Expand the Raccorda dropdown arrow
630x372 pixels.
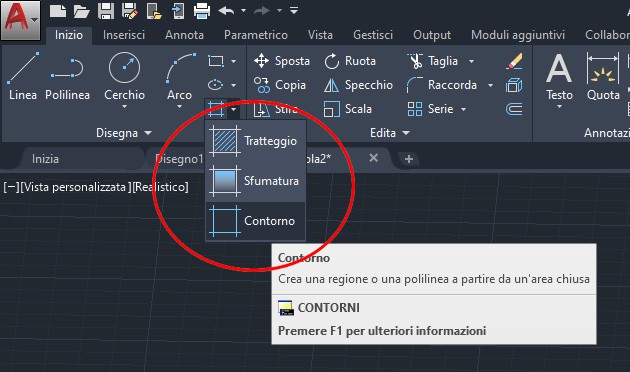pyautogui.click(x=491, y=85)
